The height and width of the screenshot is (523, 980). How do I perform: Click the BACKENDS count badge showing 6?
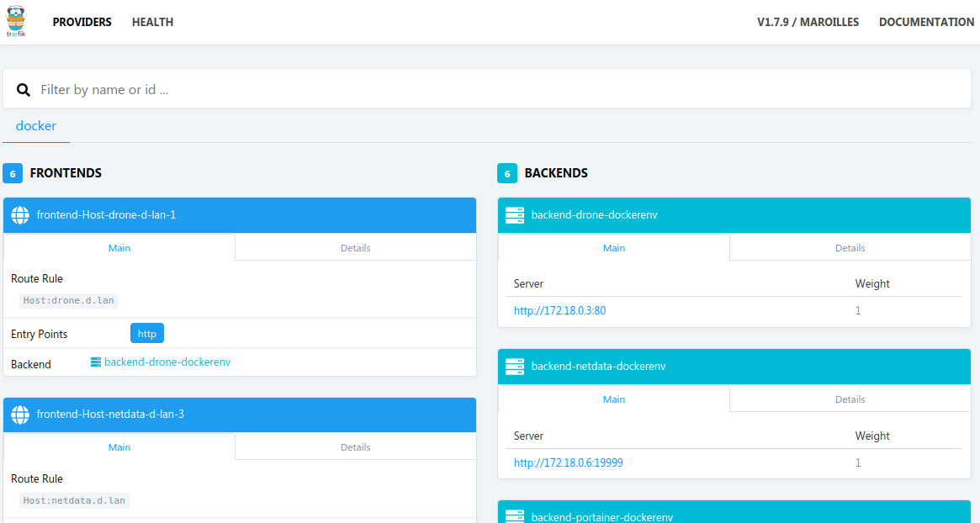click(506, 173)
